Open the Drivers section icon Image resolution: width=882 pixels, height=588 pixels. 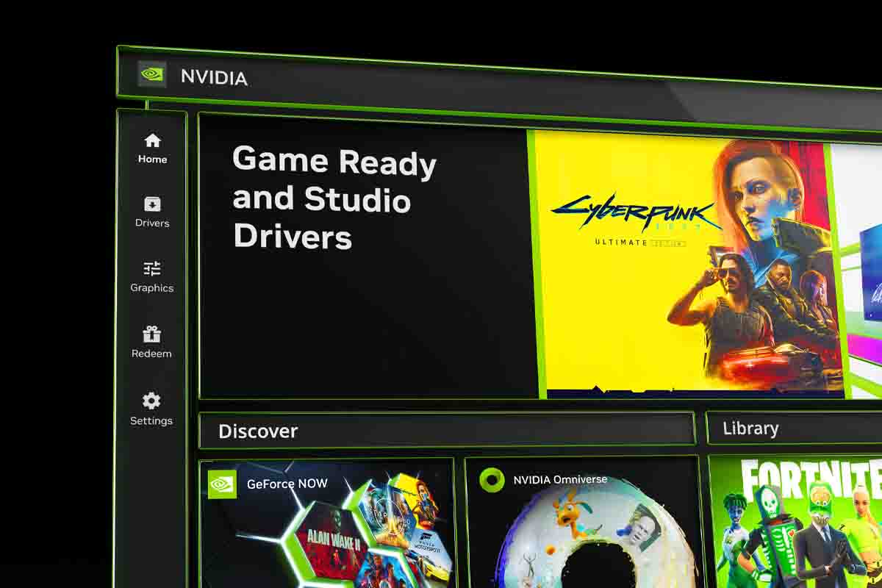point(152,204)
